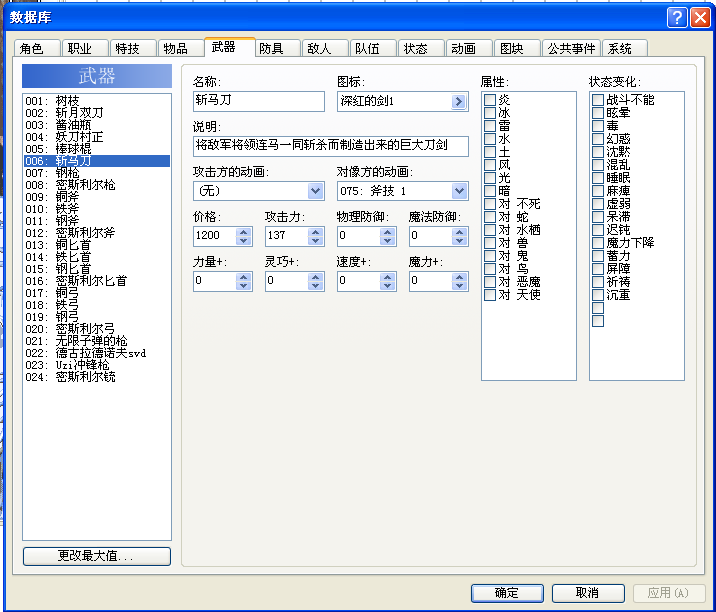Enable the 麻痺 state change checkbox
The width and height of the screenshot is (716, 612).
(598, 190)
